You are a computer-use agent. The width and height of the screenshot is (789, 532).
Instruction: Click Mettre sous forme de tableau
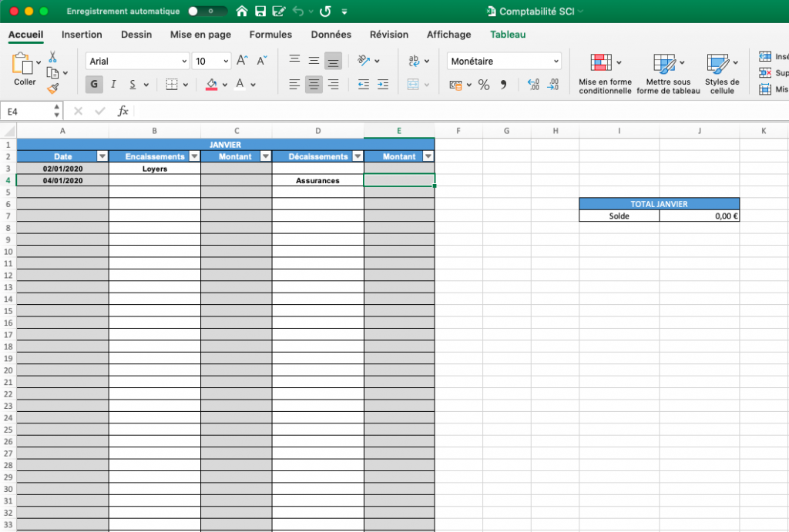coord(668,73)
